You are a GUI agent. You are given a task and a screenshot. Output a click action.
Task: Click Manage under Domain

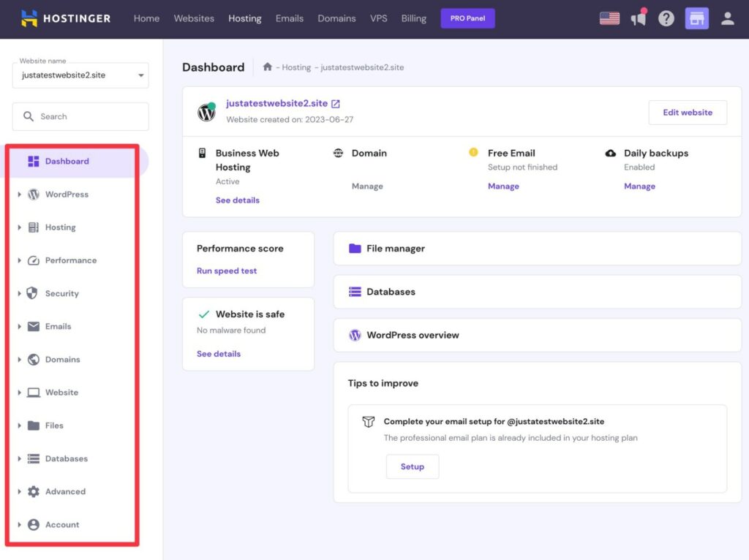(367, 186)
